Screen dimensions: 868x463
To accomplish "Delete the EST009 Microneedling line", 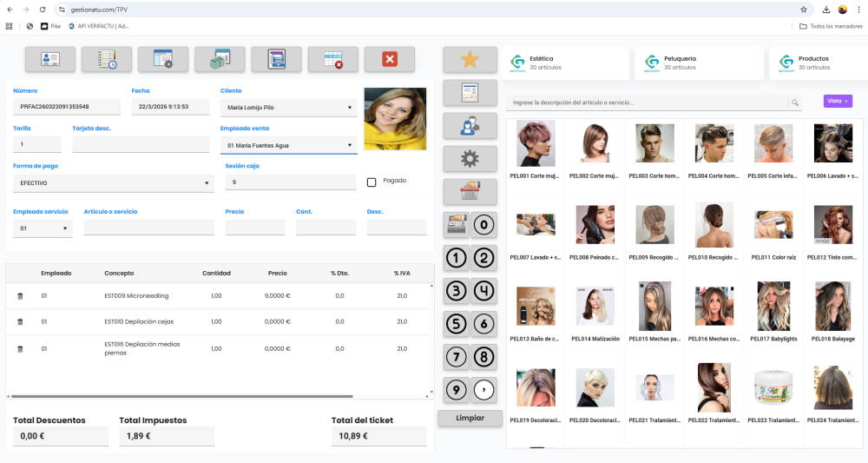I will (x=21, y=296).
